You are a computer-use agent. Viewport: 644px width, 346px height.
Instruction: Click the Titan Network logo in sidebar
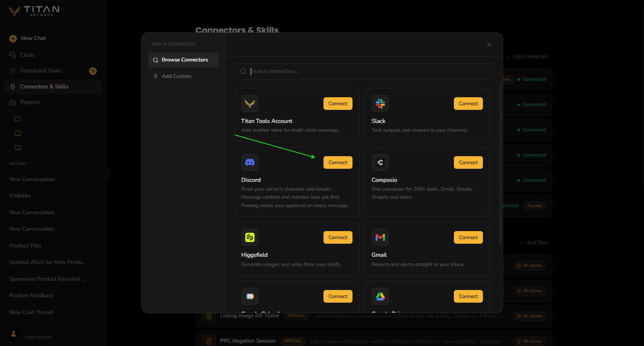[34, 11]
